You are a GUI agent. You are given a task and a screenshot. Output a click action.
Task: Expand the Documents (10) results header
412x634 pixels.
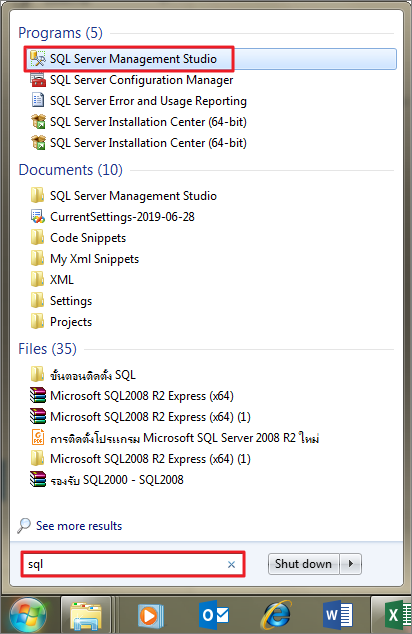pos(70,170)
